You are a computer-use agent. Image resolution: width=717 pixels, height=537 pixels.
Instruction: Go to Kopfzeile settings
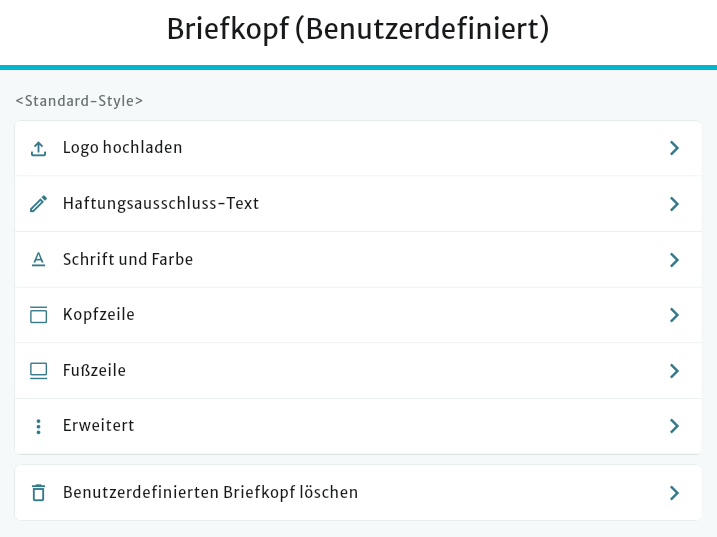99,315
